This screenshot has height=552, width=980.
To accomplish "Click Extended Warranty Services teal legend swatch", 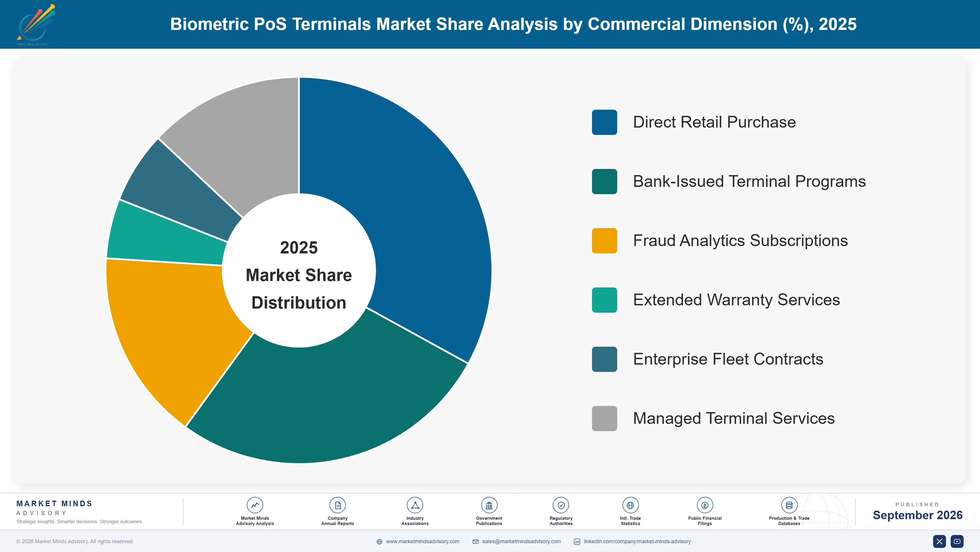I will (604, 300).
